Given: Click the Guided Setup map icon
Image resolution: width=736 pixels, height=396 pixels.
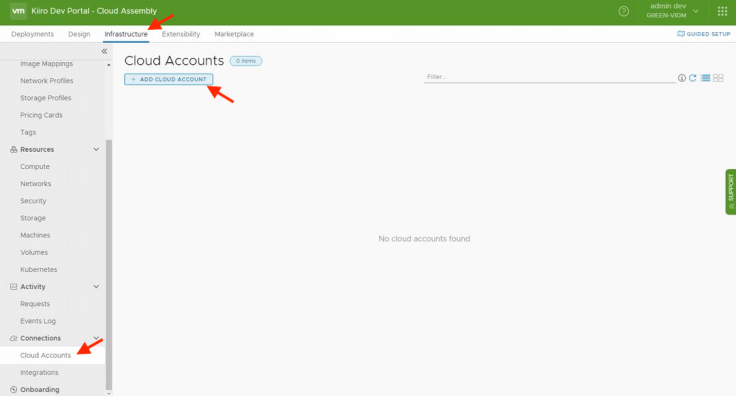Looking at the screenshot, I should tap(681, 34).
